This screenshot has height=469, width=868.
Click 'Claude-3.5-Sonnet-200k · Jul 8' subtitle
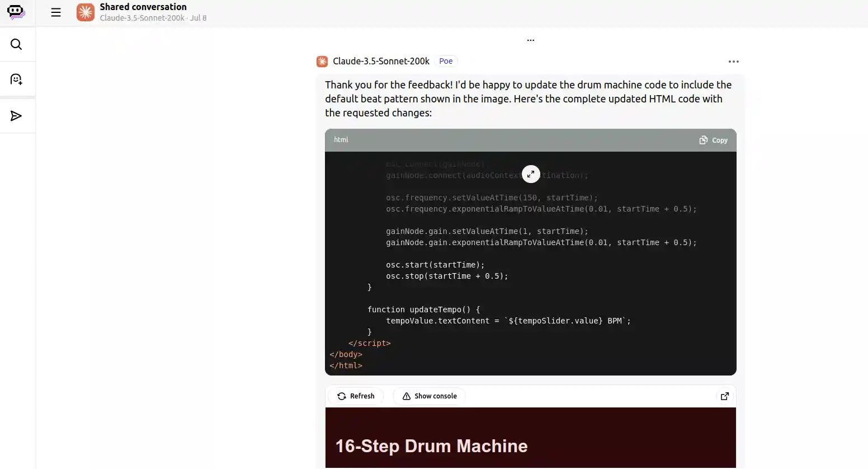[x=153, y=18]
